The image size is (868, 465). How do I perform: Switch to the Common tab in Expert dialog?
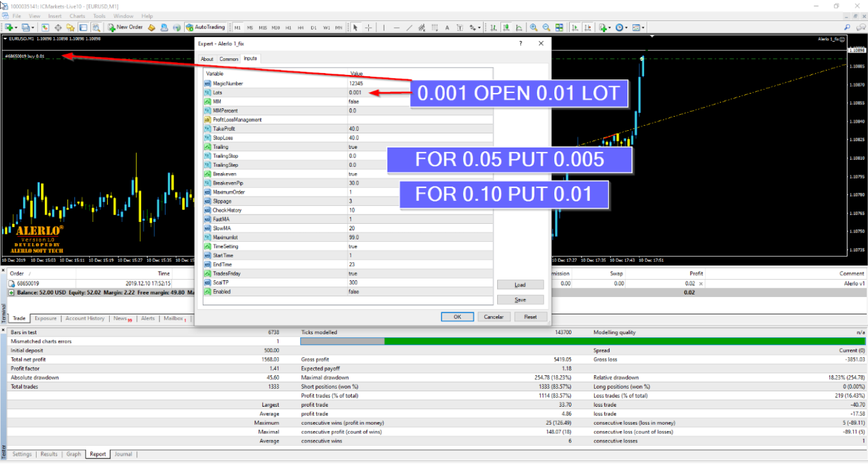click(229, 59)
